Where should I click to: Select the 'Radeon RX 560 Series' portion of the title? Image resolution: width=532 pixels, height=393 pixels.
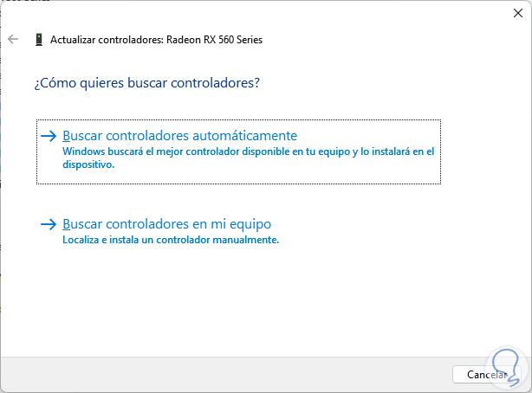coord(214,40)
